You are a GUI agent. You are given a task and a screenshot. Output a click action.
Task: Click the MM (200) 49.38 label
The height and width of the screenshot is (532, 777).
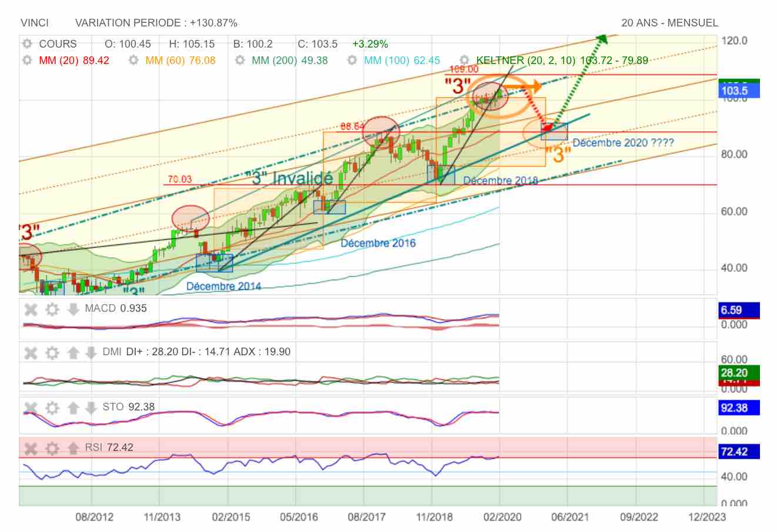pos(290,60)
